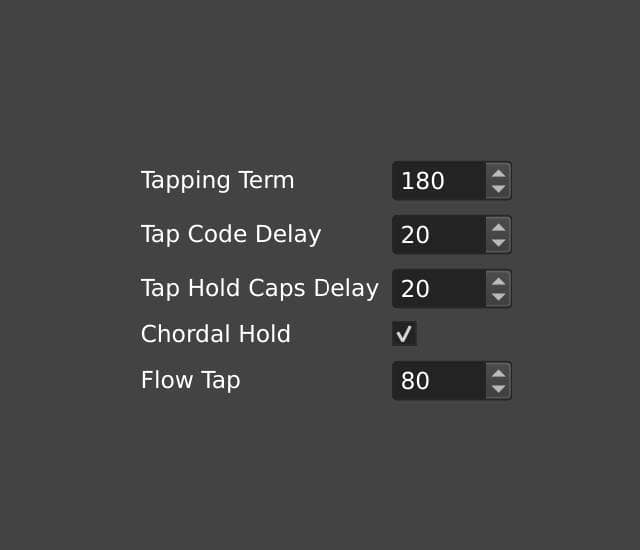
Task: Click down arrow for Tap Code Delay
Action: [498, 243]
